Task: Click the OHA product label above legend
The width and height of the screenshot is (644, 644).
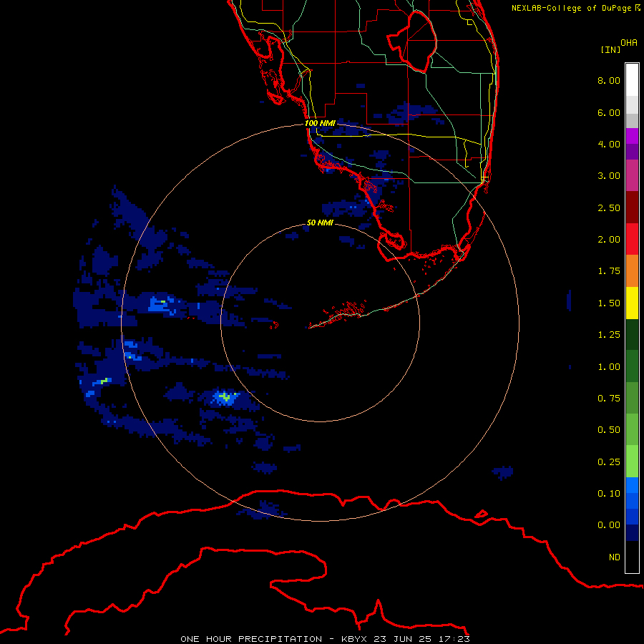Action: pos(629,43)
